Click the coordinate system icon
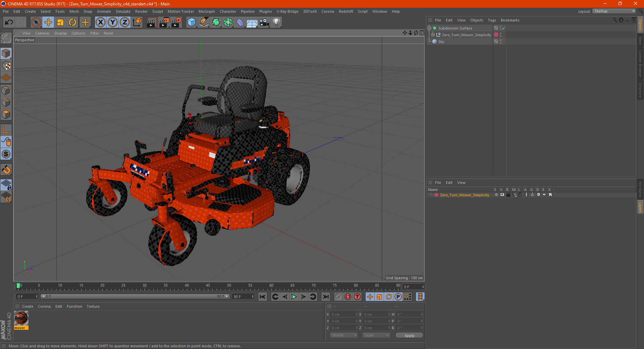The height and width of the screenshot is (349, 644). tap(137, 22)
